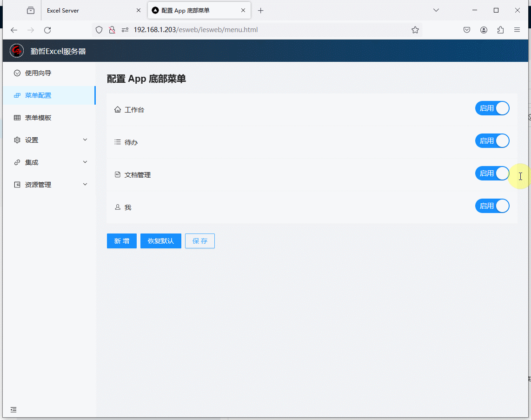Screen dimensions: 531x420
Task: Click the 新增 button
Action: (x=121, y=241)
